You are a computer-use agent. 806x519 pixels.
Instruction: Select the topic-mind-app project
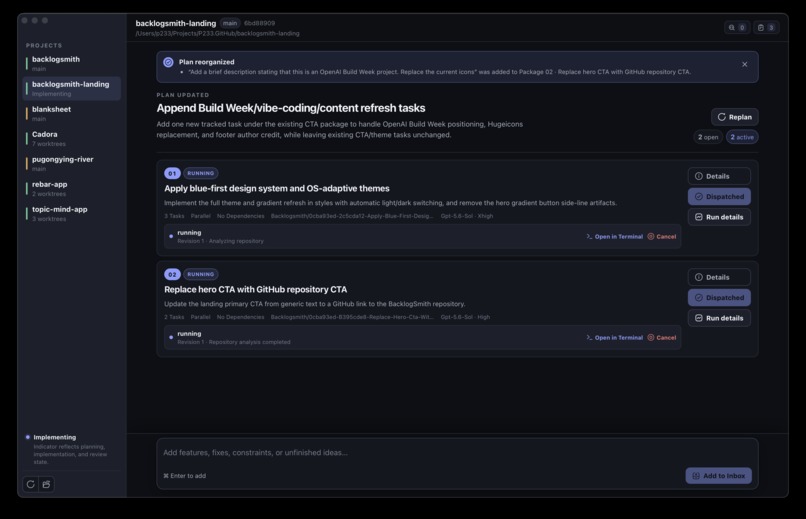tap(72, 214)
